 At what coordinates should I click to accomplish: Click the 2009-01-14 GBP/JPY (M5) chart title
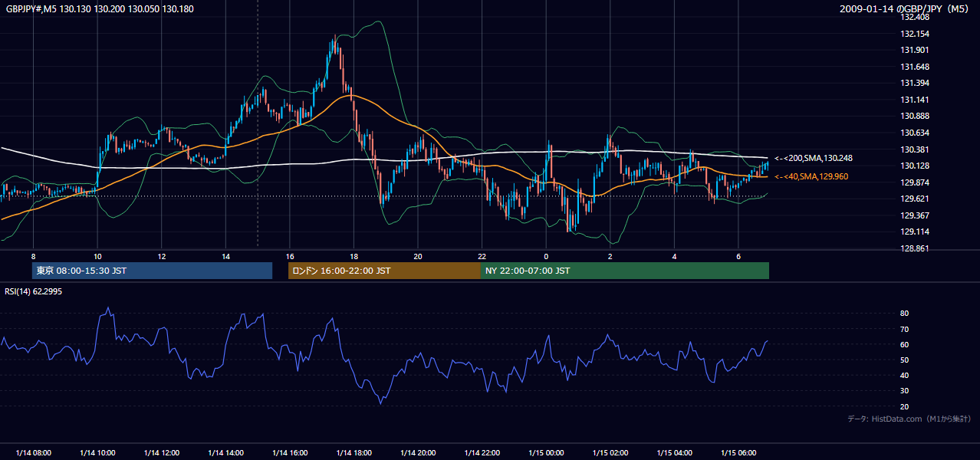tap(905, 8)
